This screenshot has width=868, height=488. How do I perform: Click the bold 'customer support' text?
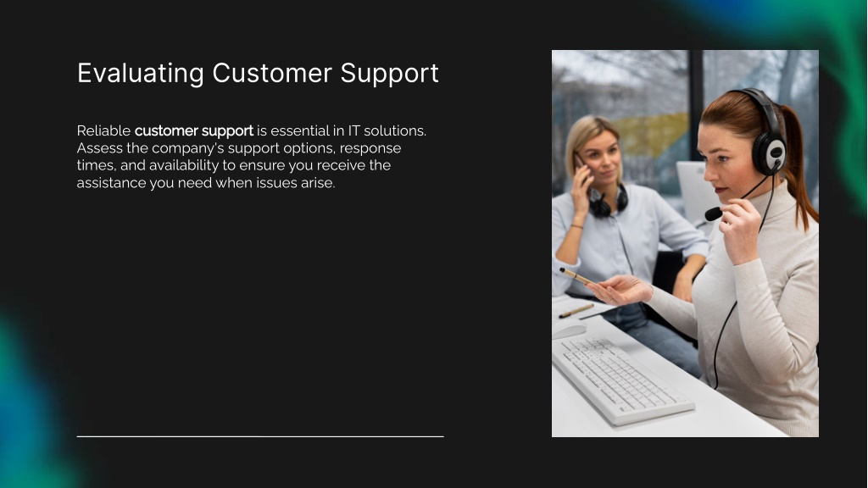point(194,131)
